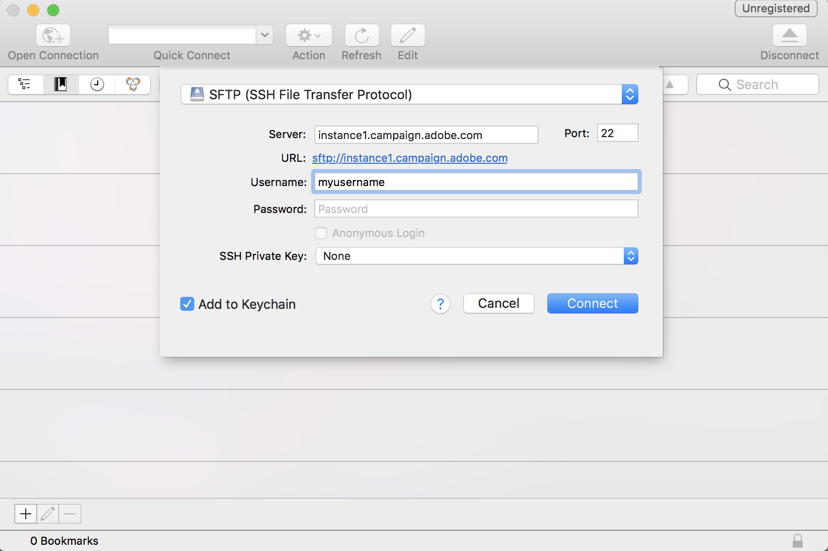Click into the Username field
Viewport: 828px width, 551px height.
476,182
